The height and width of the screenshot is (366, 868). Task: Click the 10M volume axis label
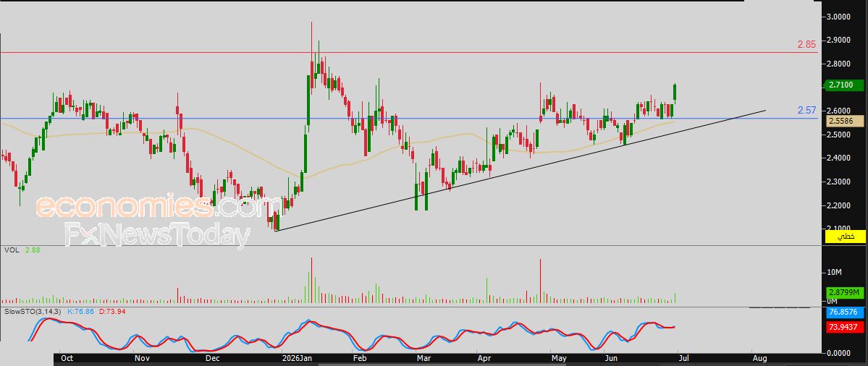click(834, 273)
